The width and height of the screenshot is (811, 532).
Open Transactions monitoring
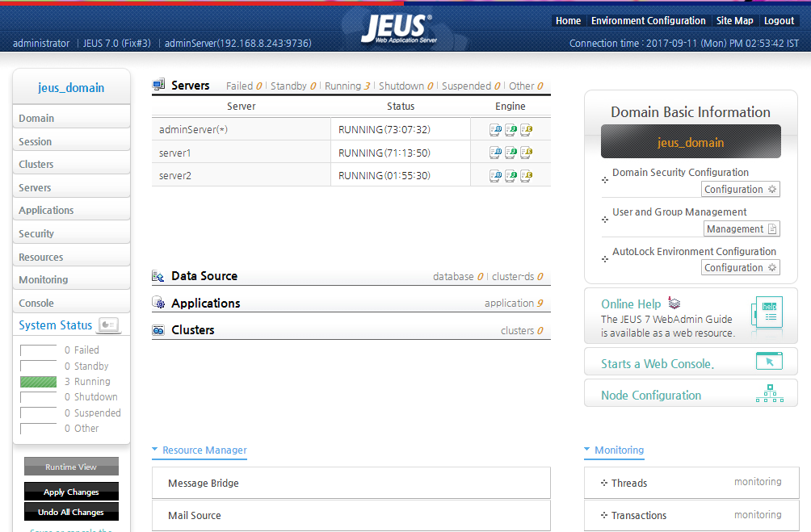691,515
